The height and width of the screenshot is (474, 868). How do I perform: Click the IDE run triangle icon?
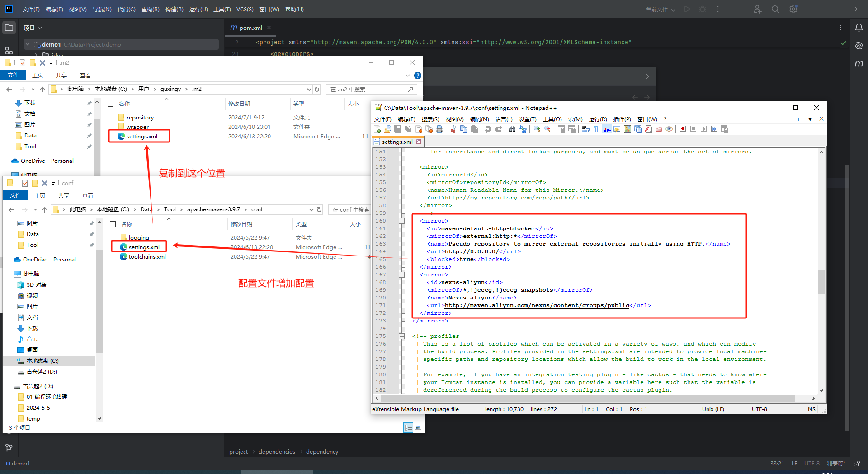pyautogui.click(x=687, y=9)
